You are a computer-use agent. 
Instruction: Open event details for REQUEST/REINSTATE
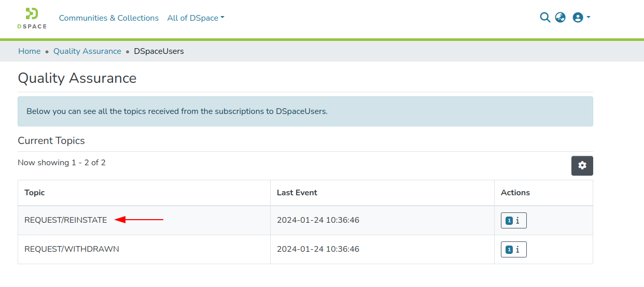pyautogui.click(x=513, y=221)
